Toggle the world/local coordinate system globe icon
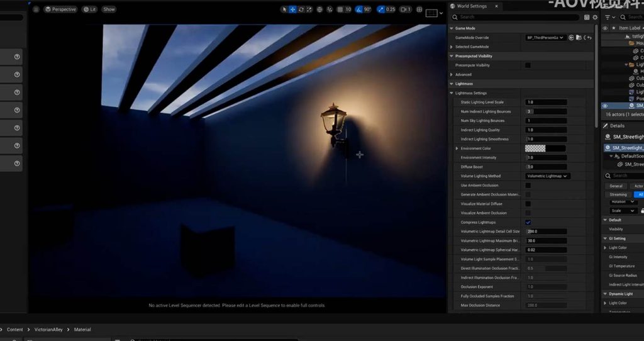 click(x=320, y=9)
